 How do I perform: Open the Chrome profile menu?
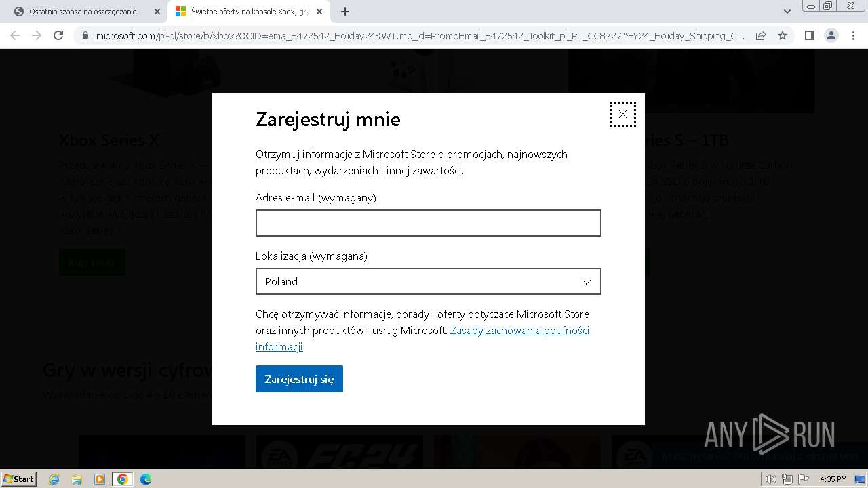831,35
